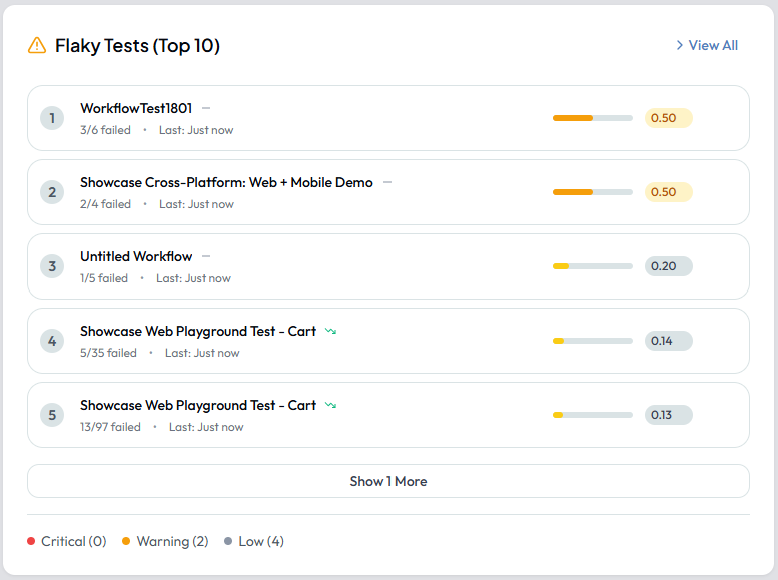778x580 pixels.
Task: Open the View All link
Action: pos(707,45)
